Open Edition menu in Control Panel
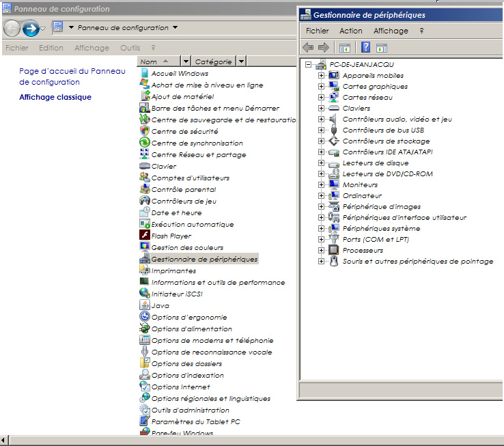This screenshot has width=504, height=446. (x=51, y=48)
